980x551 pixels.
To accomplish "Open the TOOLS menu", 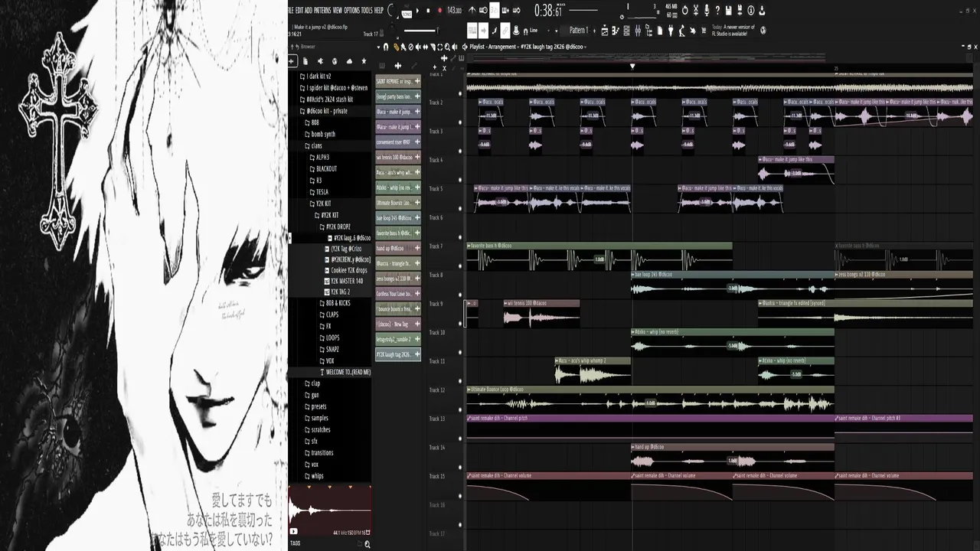I will coord(367,10).
